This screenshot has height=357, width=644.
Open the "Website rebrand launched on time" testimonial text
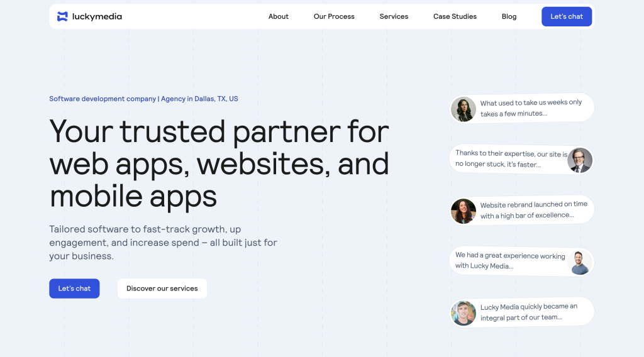(533, 210)
